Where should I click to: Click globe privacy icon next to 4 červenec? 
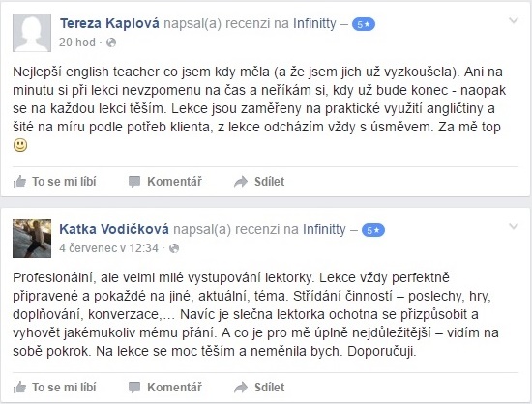tap(174, 248)
